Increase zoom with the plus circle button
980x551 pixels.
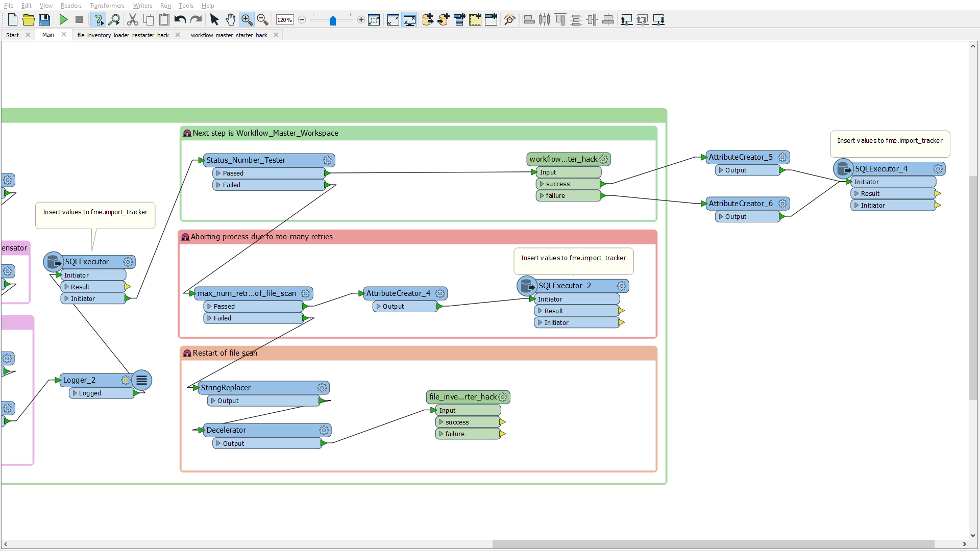361,20
